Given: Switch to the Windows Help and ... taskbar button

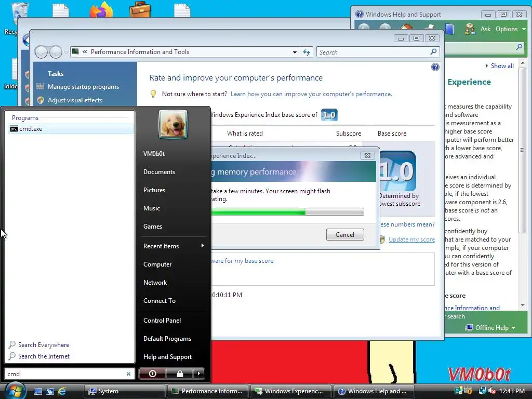Looking at the screenshot, I should tap(374, 391).
